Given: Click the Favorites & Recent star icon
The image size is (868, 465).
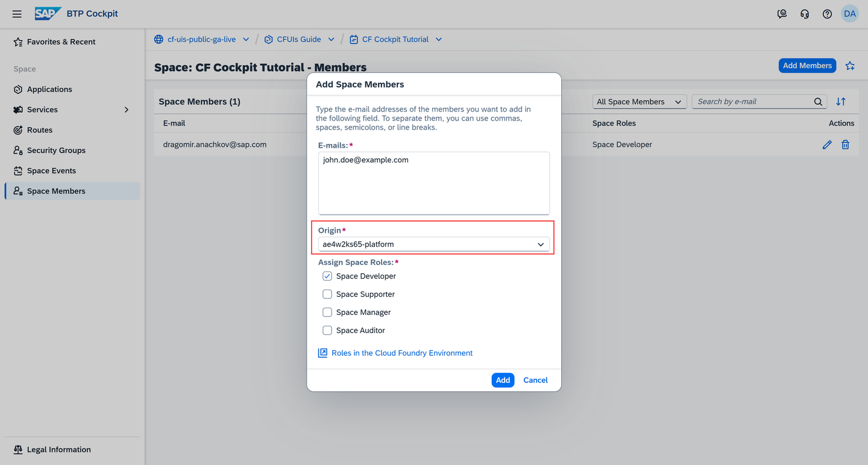Looking at the screenshot, I should click(x=18, y=42).
